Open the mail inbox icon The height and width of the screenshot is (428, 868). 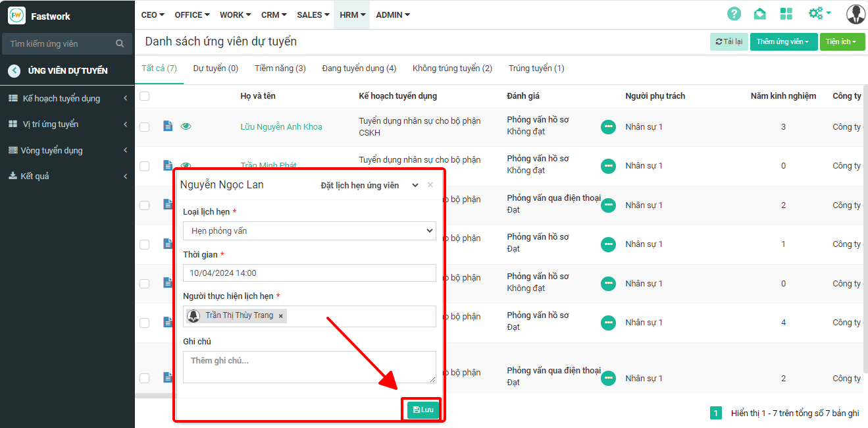coord(759,14)
